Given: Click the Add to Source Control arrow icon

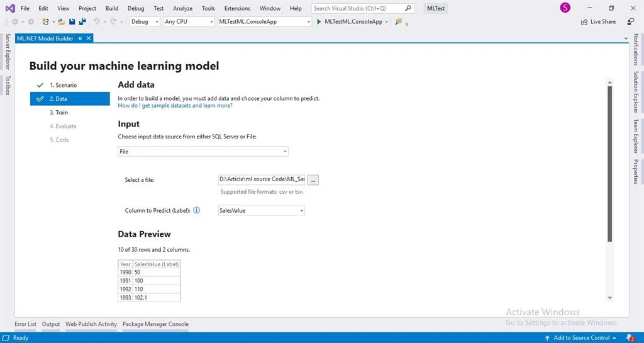Looking at the screenshot, I should tap(547, 338).
